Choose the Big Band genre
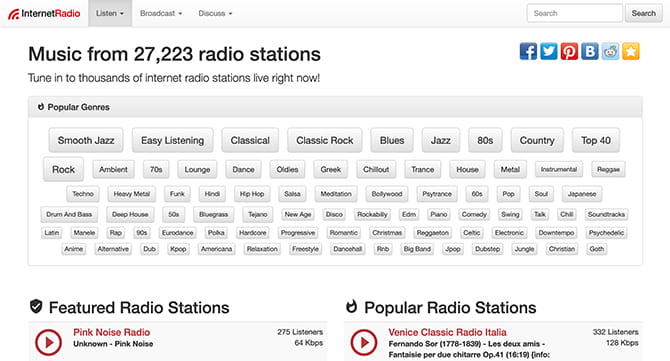The image size is (670, 361). coord(417,249)
